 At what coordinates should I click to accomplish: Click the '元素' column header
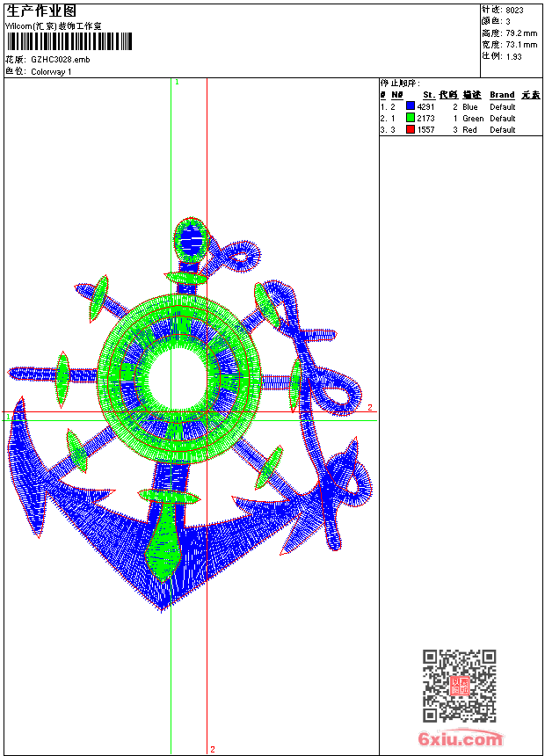tap(531, 95)
